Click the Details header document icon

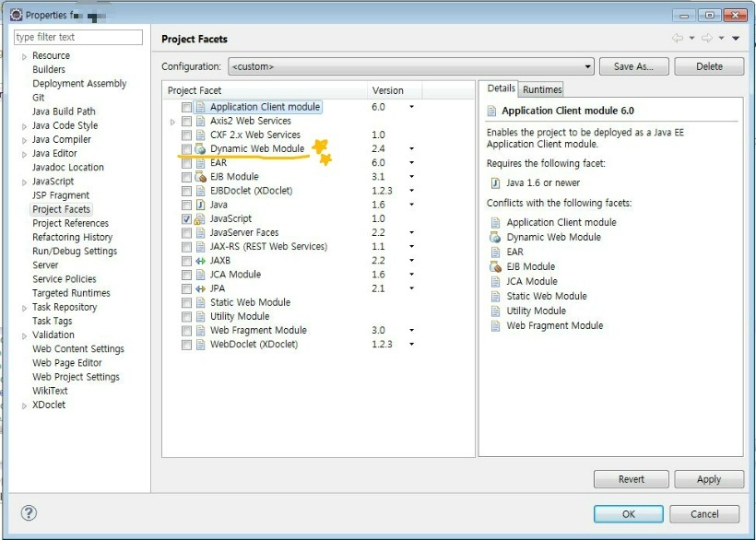[491, 112]
